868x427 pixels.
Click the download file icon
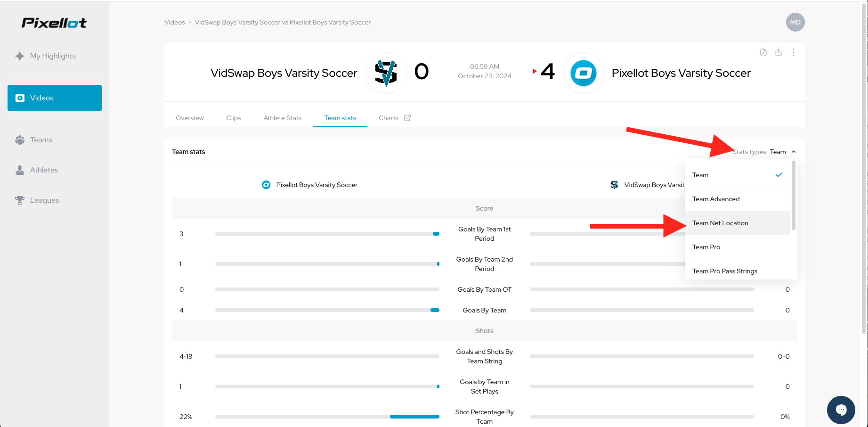pos(763,52)
